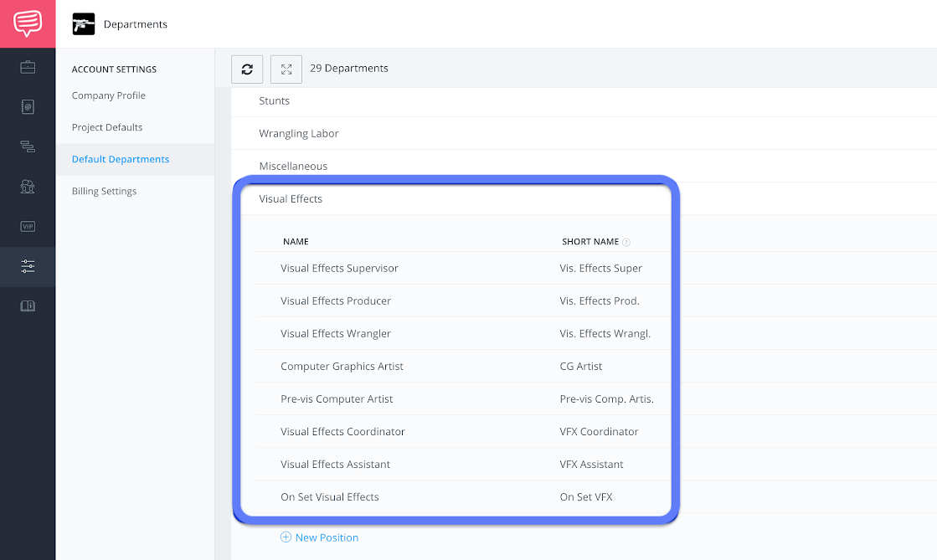Click the expand fullscreen arrows button

pos(286,69)
